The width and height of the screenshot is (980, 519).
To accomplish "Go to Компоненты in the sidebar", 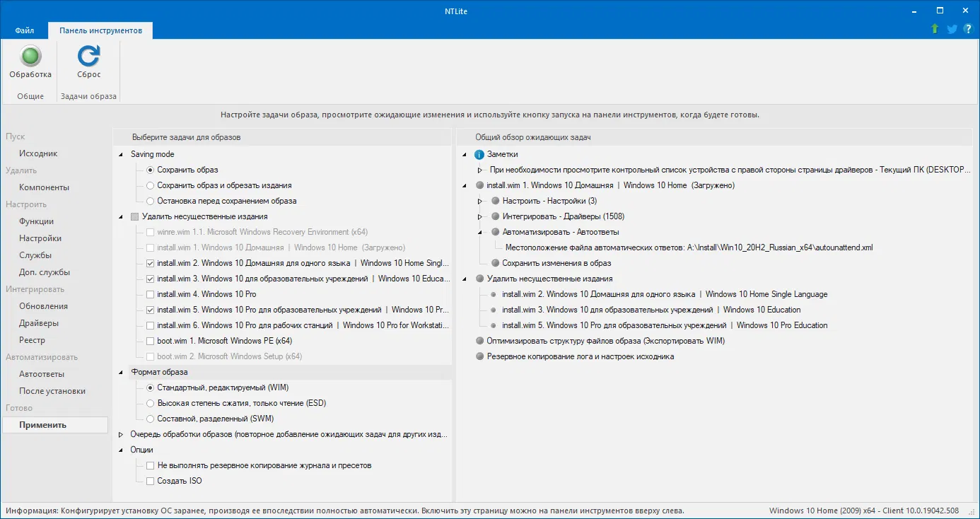I will tap(45, 187).
